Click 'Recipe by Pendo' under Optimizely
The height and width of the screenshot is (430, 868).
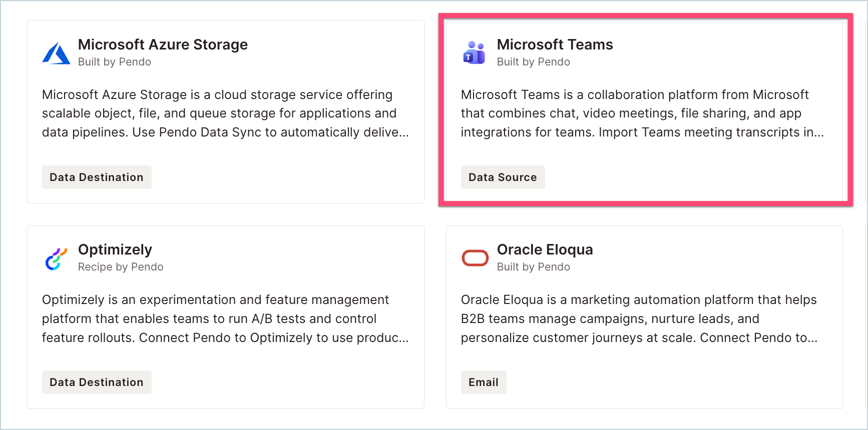[121, 267]
